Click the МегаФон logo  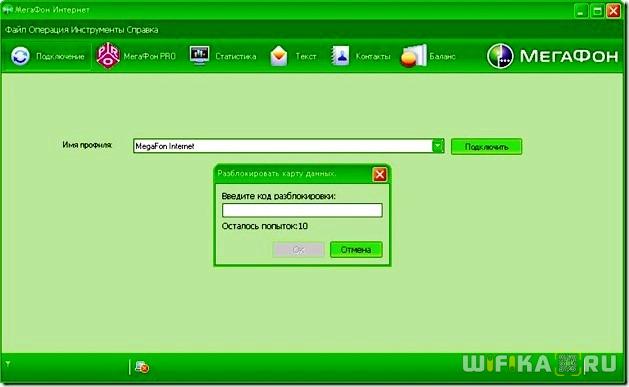click(x=552, y=56)
